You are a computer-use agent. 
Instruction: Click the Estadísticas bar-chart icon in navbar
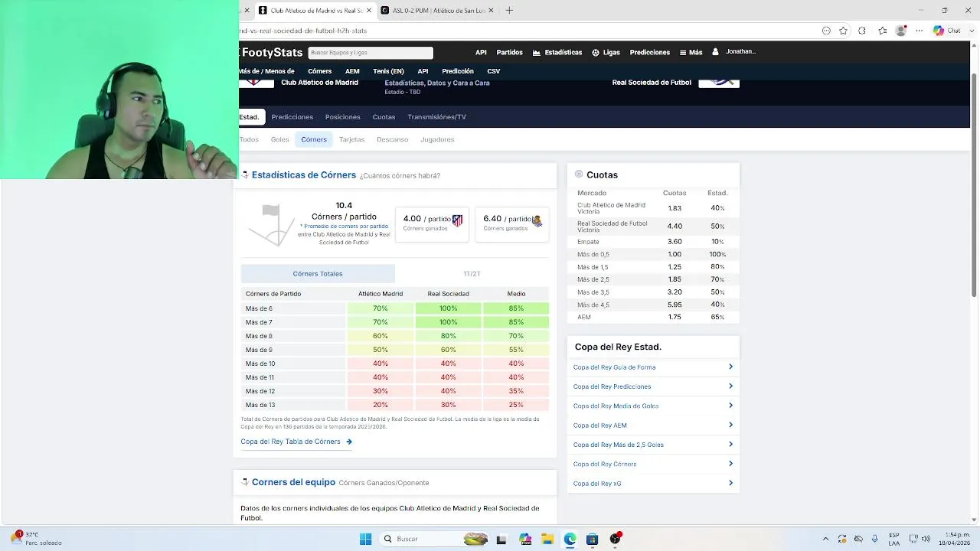(x=537, y=53)
